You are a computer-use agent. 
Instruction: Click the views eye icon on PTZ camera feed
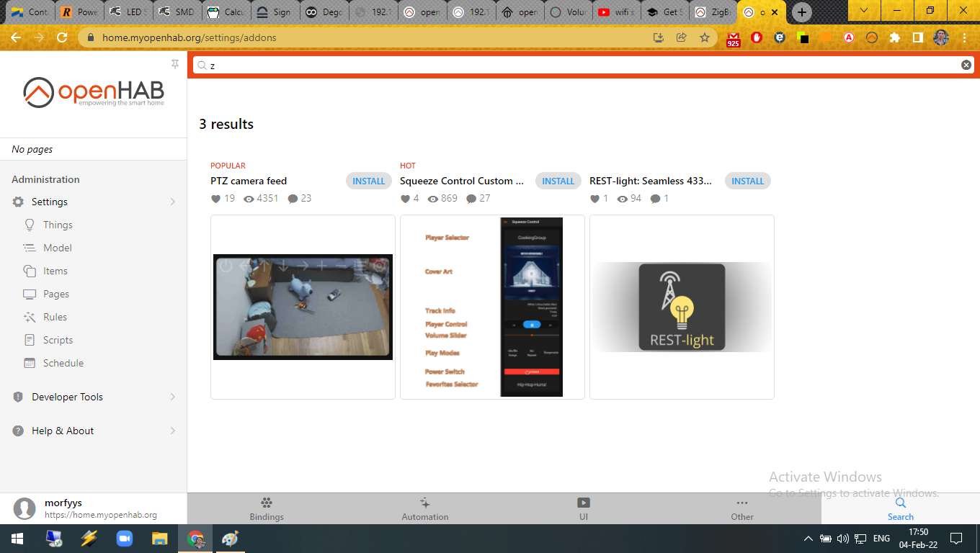pos(249,199)
